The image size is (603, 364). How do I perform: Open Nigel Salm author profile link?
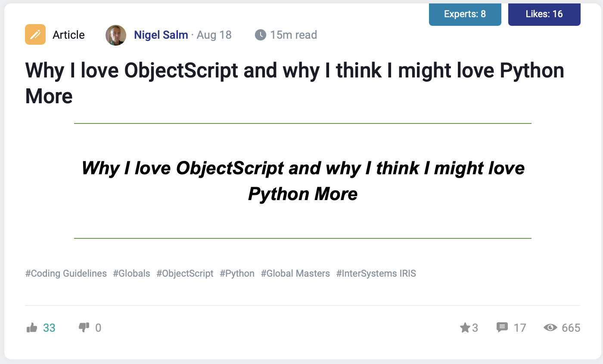(161, 35)
